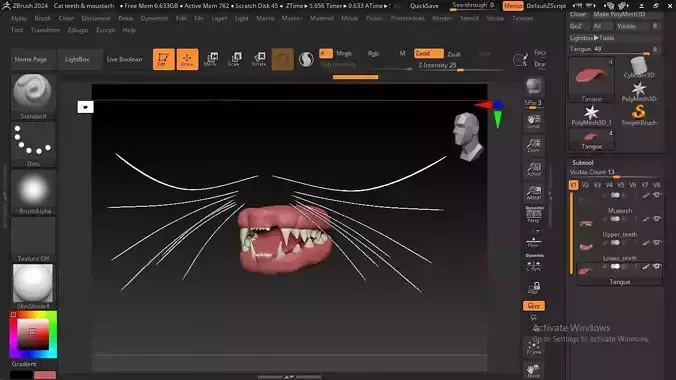Open the BrushAlpha picker
This screenshot has height=380, width=676.
[33, 192]
